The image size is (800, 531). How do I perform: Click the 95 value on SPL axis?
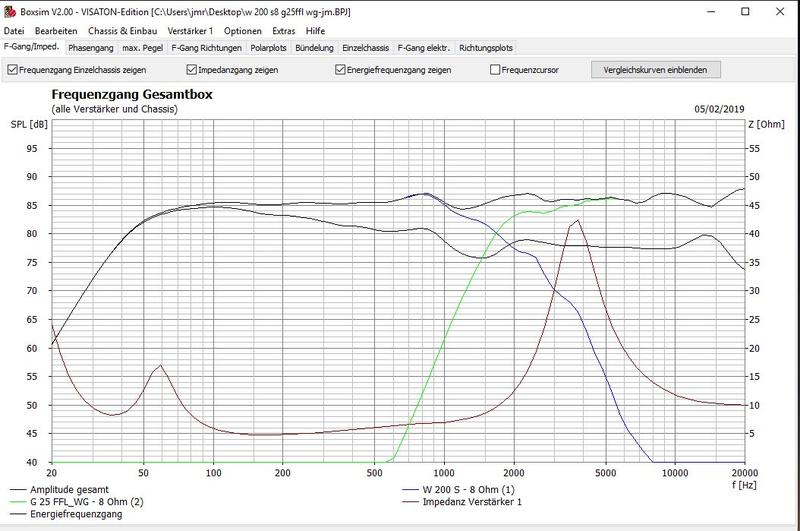[32, 148]
